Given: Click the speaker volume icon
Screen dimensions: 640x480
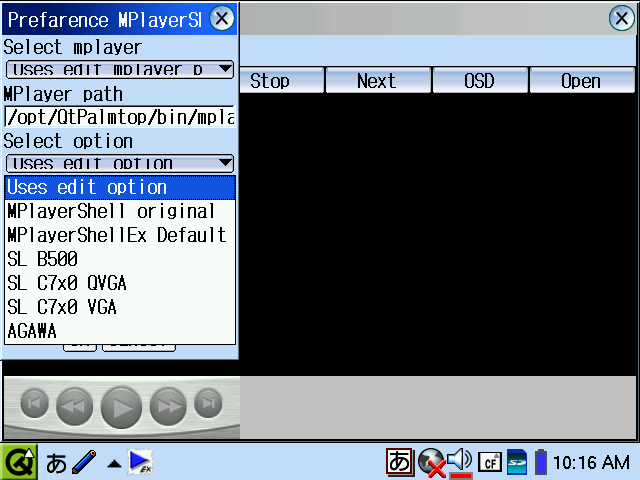Looking at the screenshot, I should pos(460,462).
